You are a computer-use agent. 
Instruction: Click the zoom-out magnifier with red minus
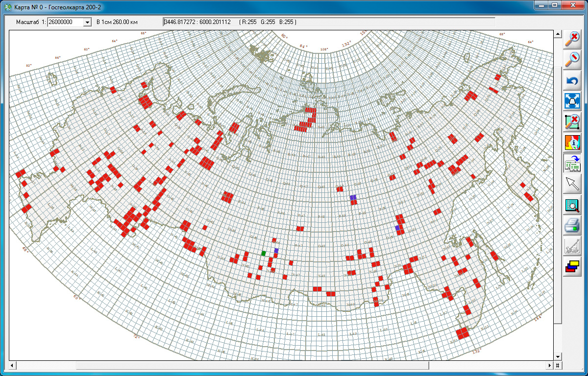coord(572,60)
